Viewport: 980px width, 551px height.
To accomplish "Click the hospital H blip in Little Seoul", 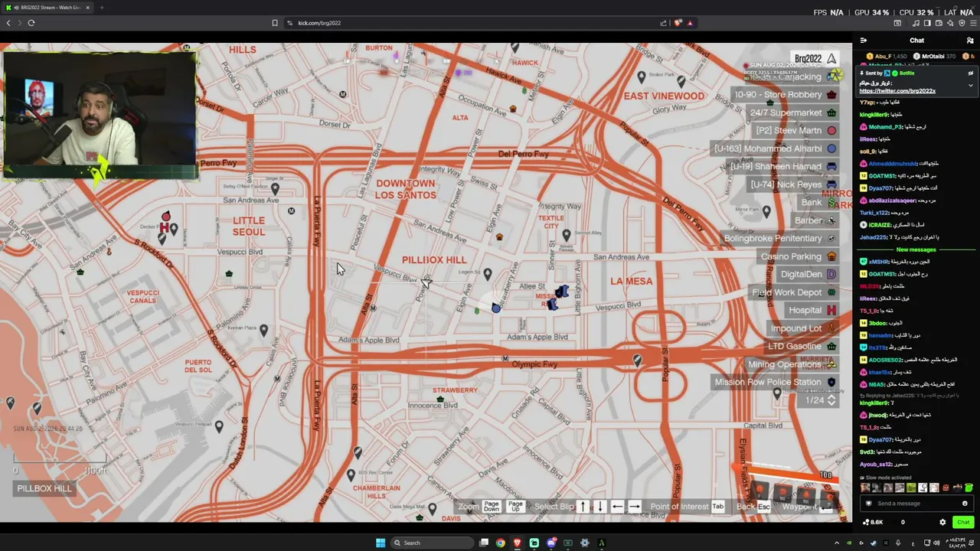I will pyautogui.click(x=164, y=227).
